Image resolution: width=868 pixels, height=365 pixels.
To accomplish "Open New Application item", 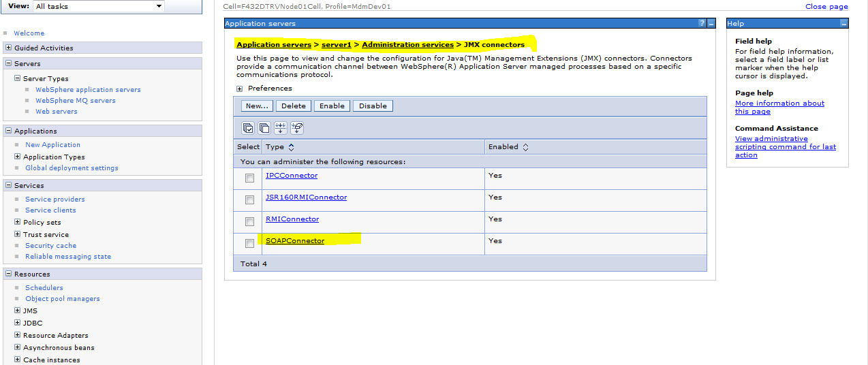I will 52,144.
